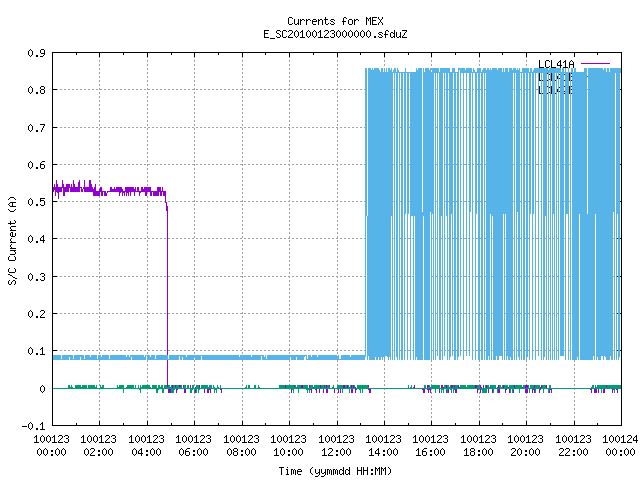Screen dimensions: 640x480
Task: Click the 0.6 y-axis tick value
Action: point(37,165)
